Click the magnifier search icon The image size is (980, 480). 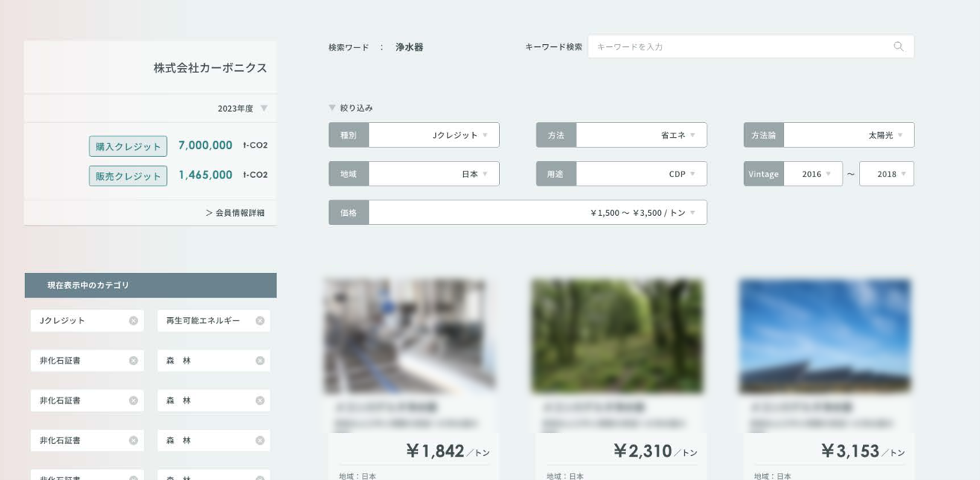[x=898, y=47]
